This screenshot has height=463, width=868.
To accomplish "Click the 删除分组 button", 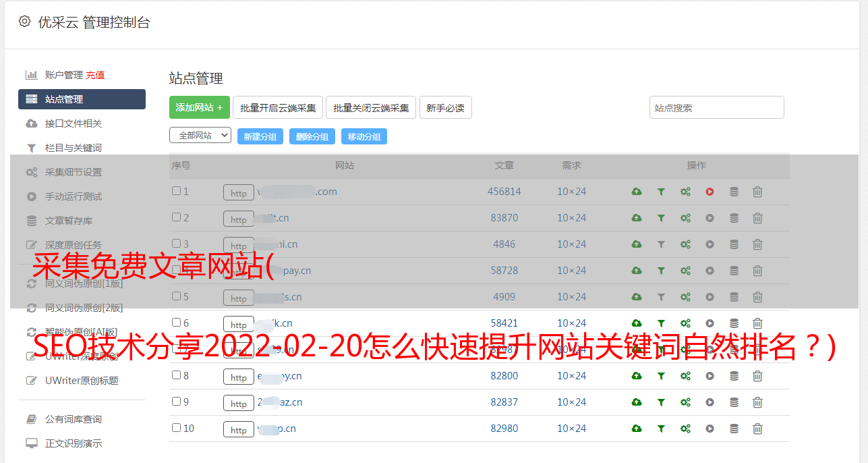I will click(x=312, y=136).
